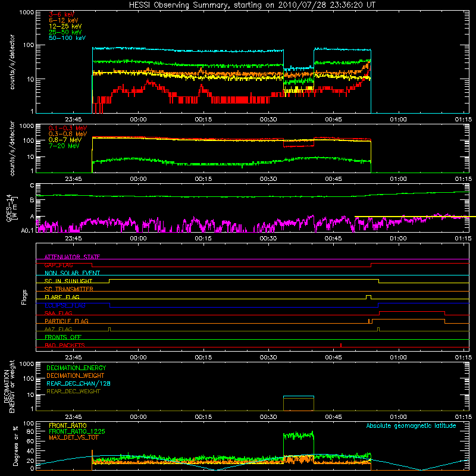Image resolution: width=476 pixels, height=476 pixels.
Task: Click the GOES-14 axis label
Action: click(x=12, y=208)
